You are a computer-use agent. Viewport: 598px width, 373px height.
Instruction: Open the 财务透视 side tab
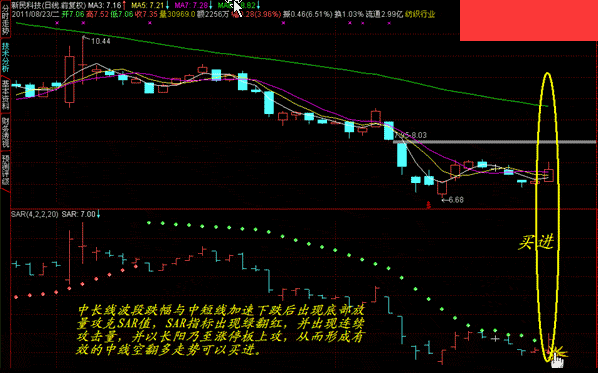(x=5, y=133)
